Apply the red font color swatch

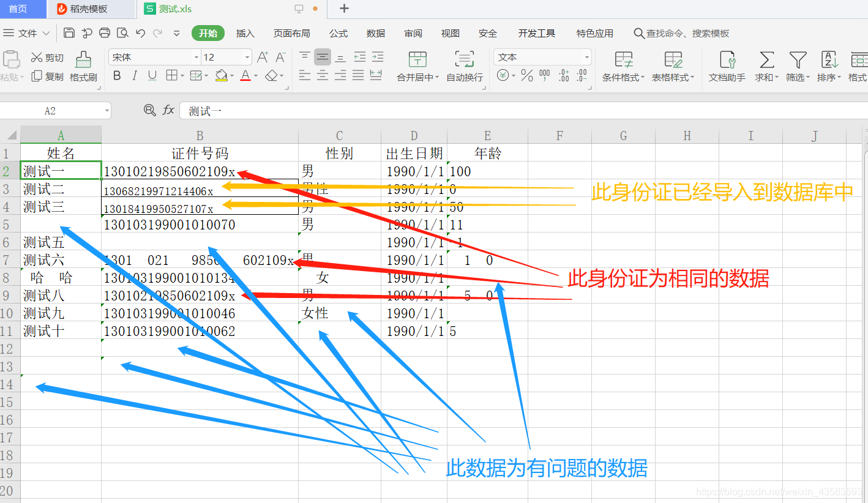(245, 76)
